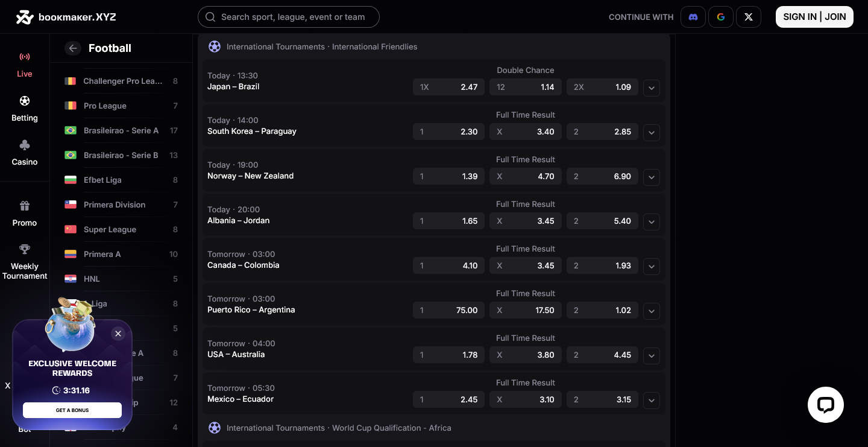This screenshot has width=868, height=447.
Task: Continue with the Discord login icon
Action: click(693, 17)
